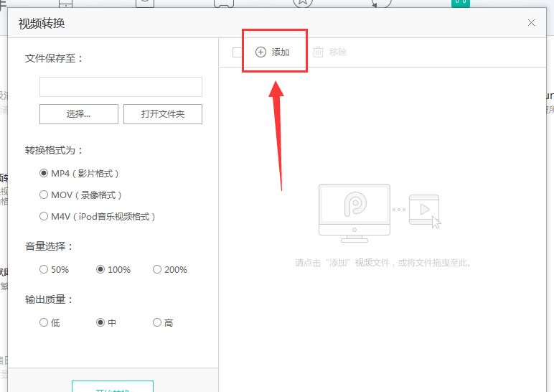Tick the select-all checkbox beside 添加
The image size is (554, 392).
click(238, 52)
